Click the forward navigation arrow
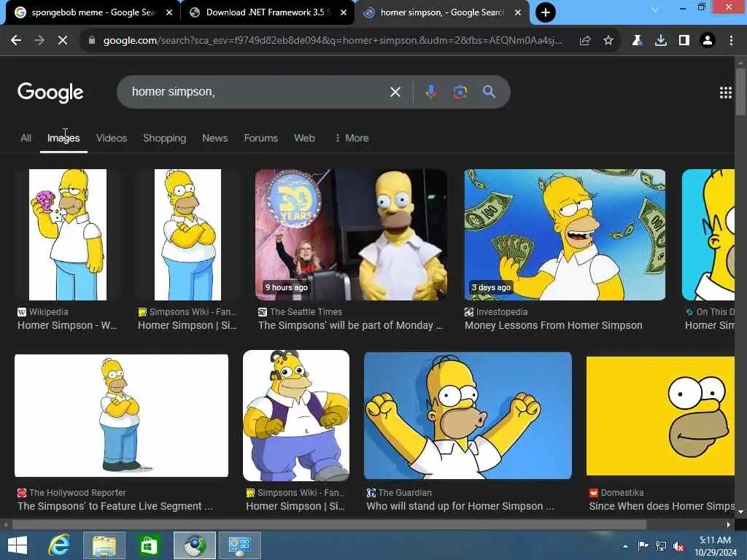The width and height of the screenshot is (747, 560). tap(39, 41)
